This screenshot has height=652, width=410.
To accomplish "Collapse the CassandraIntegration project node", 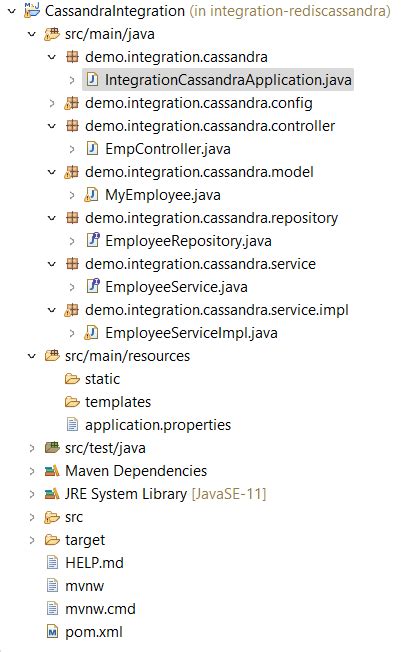I will [12, 11].
